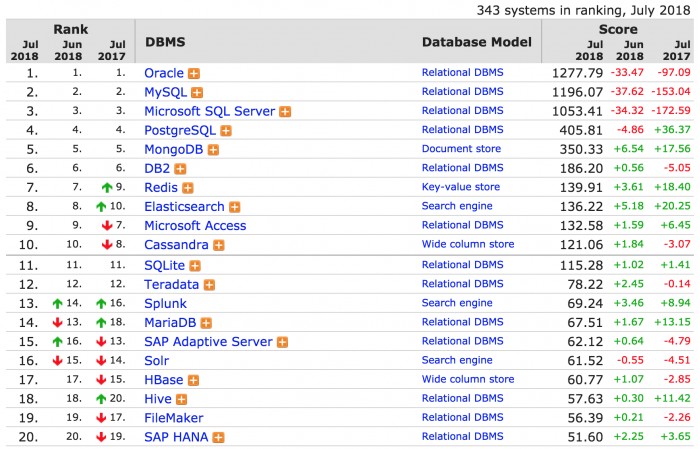Click the -172.59 score change value
700x449 pixels.
click(671, 110)
